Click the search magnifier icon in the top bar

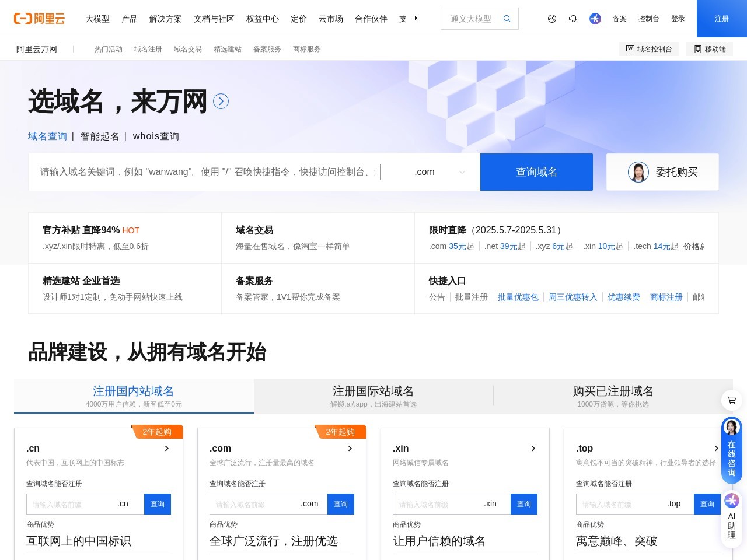pos(507,19)
